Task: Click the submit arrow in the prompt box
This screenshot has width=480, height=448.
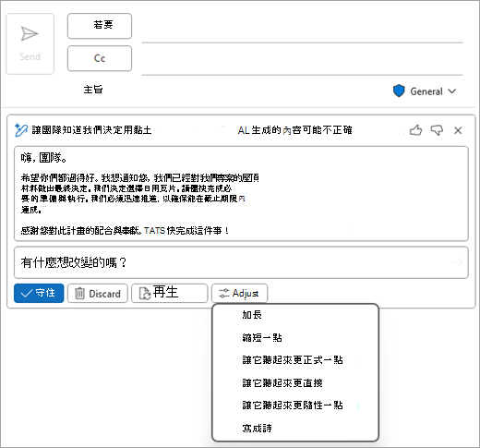Action: click(x=457, y=262)
